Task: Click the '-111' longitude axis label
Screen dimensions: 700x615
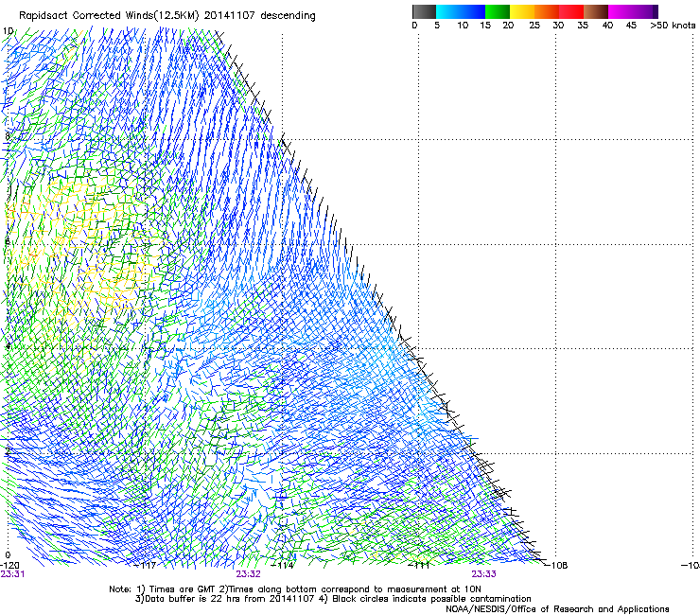Action: tap(419, 566)
